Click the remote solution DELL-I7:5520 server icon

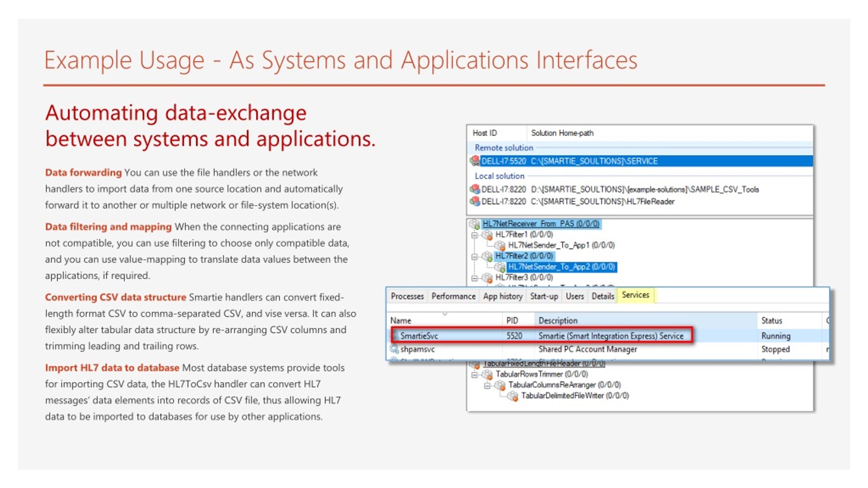(x=475, y=161)
